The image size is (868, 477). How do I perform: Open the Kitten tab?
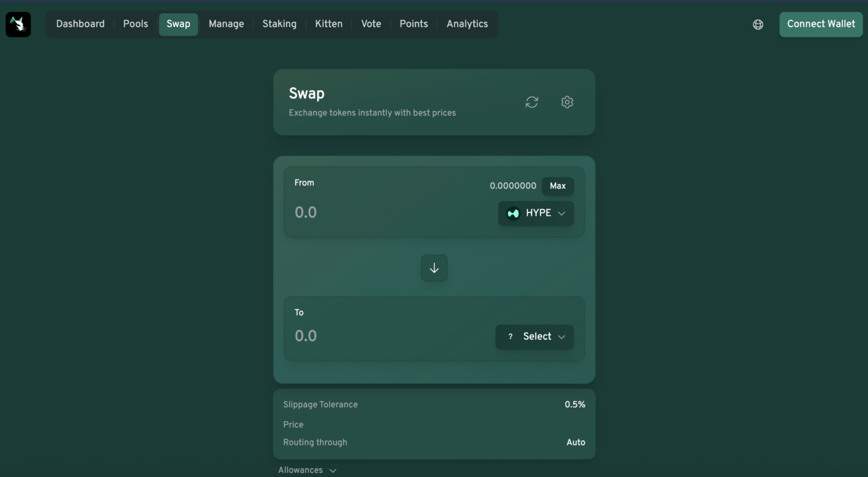(x=329, y=24)
